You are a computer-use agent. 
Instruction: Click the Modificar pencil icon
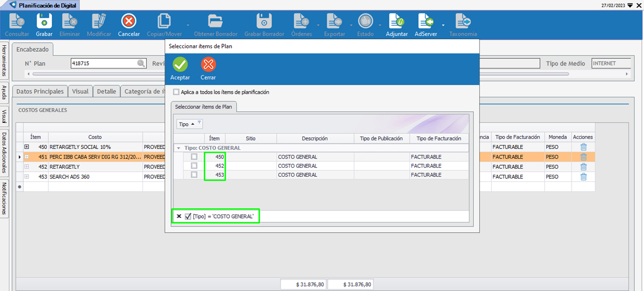coord(99,21)
